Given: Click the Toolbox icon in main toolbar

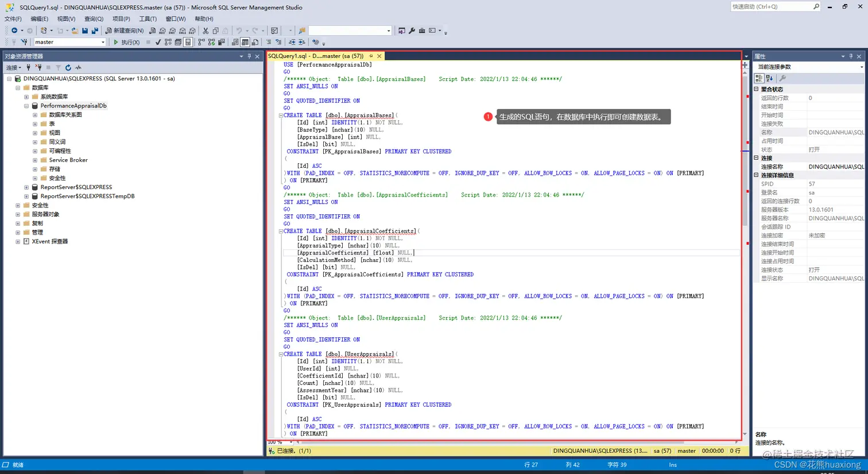Looking at the screenshot, I should pyautogui.click(x=422, y=30).
